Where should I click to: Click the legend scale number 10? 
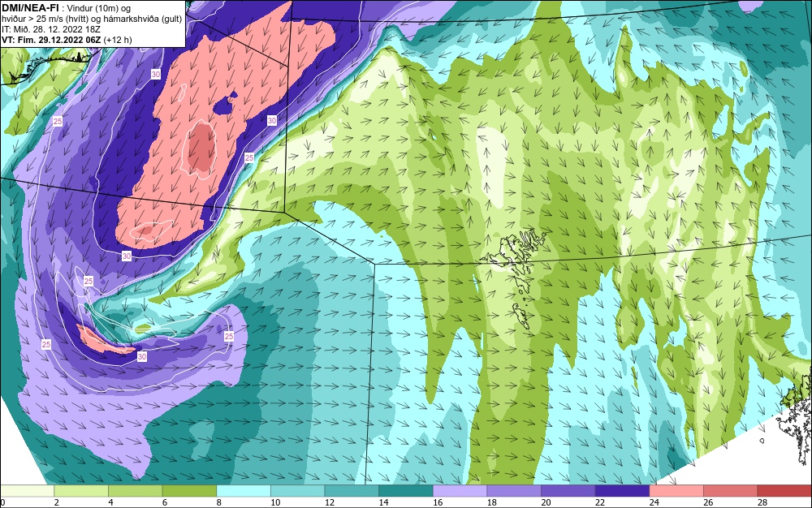coord(275,502)
